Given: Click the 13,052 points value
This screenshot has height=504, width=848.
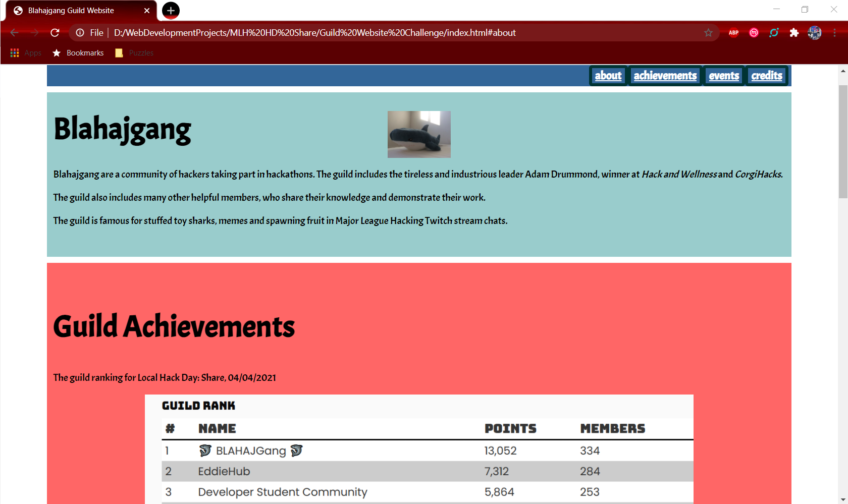Looking at the screenshot, I should pyautogui.click(x=500, y=451).
